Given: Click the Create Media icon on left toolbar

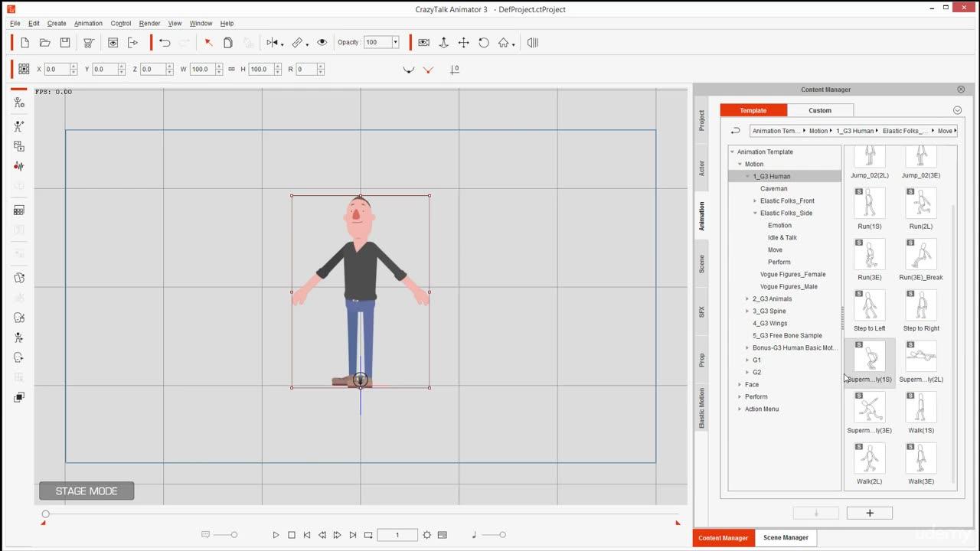Looking at the screenshot, I should click(19, 146).
